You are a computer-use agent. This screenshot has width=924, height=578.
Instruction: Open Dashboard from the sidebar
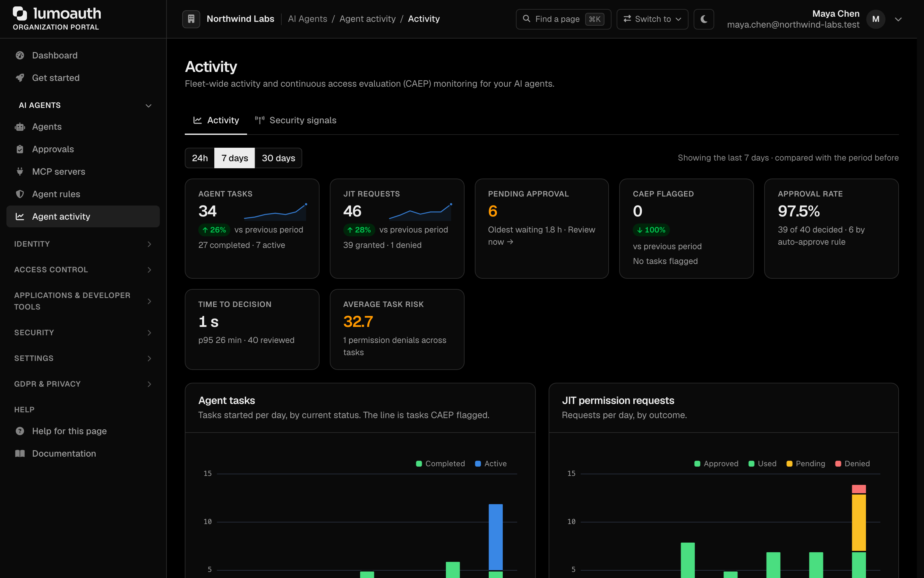[x=83, y=56]
